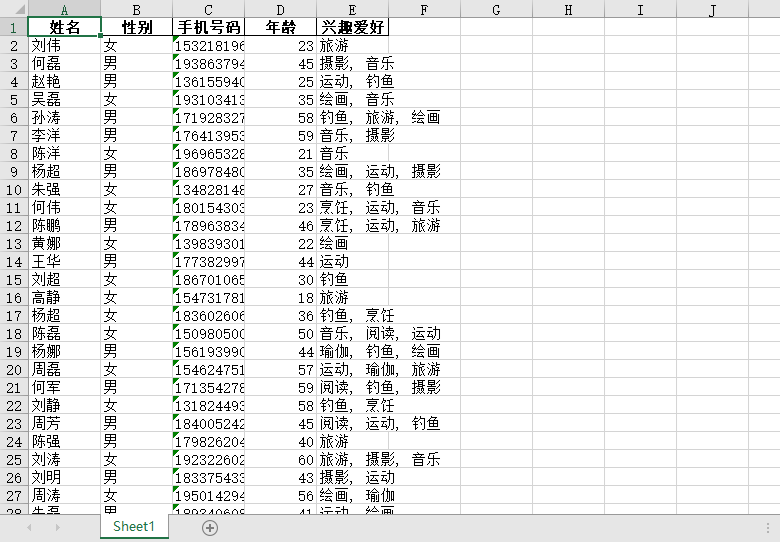Viewport: 780px width, 542px height.
Task: Select column C header
Action: click(x=208, y=10)
